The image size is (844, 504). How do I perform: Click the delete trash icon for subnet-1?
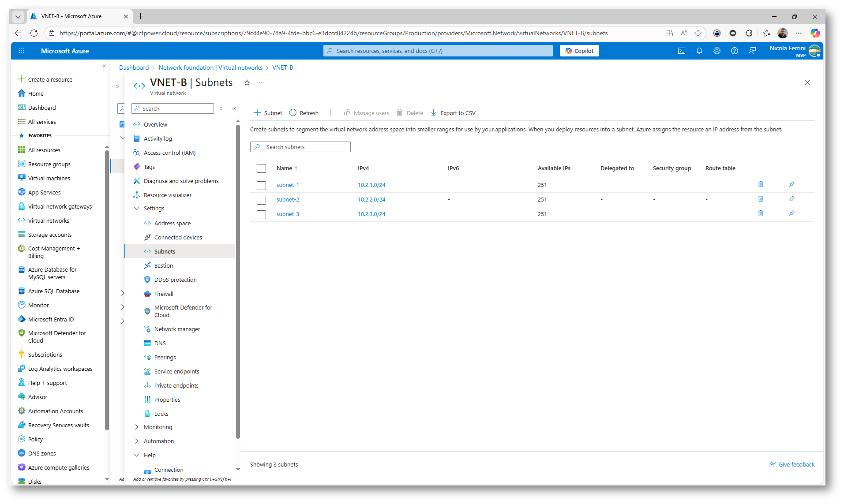click(760, 184)
